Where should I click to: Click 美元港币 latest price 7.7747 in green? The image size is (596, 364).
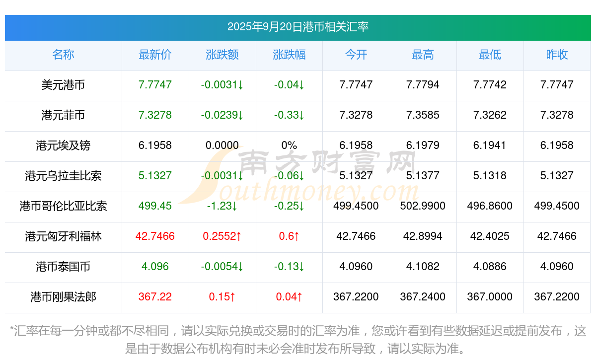[x=155, y=85]
